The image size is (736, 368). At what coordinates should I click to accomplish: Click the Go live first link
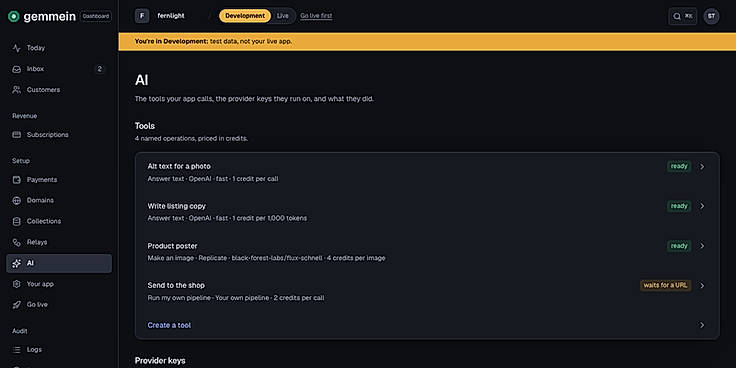click(316, 16)
